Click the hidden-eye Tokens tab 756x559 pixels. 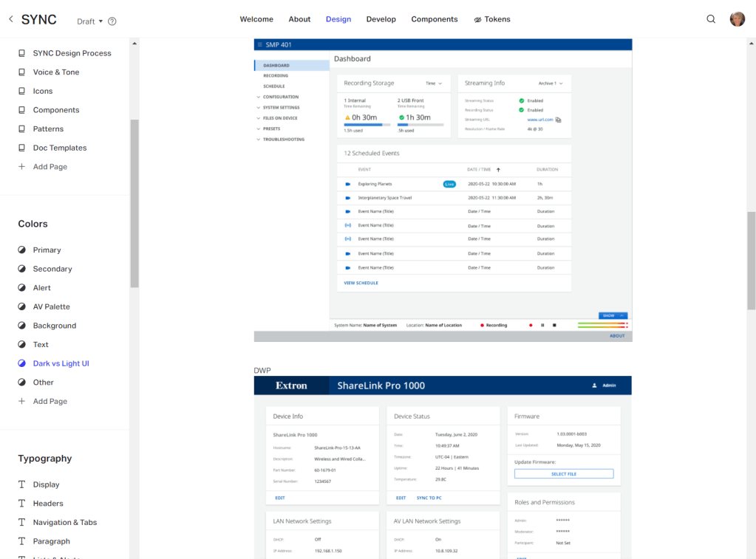492,19
